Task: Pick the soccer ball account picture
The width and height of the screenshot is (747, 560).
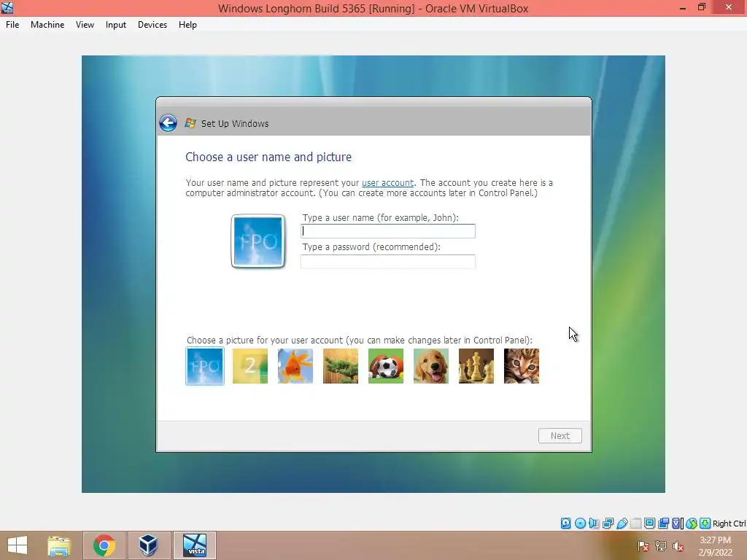Action: (x=386, y=366)
